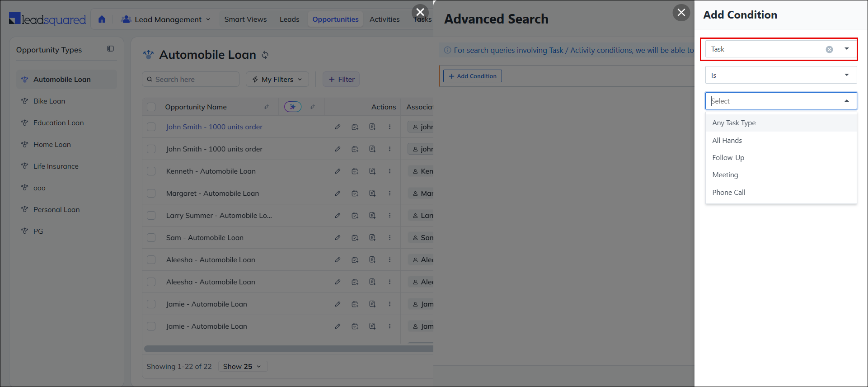
Task: Go to Activities tab
Action: (x=385, y=19)
